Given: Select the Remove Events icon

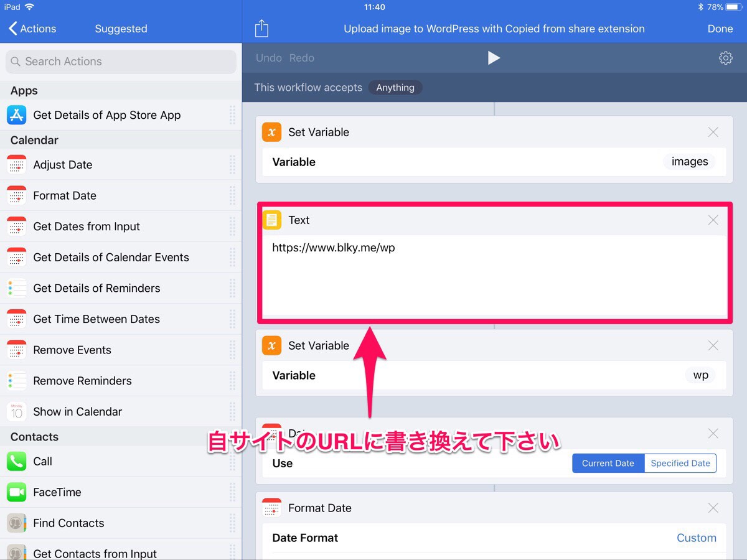Looking at the screenshot, I should coord(16,350).
